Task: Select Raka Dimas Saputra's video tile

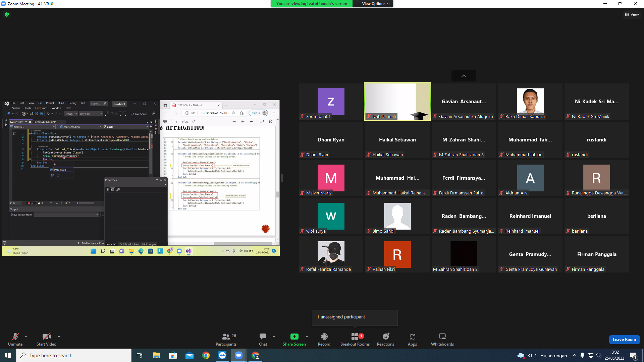Action: [x=530, y=102]
